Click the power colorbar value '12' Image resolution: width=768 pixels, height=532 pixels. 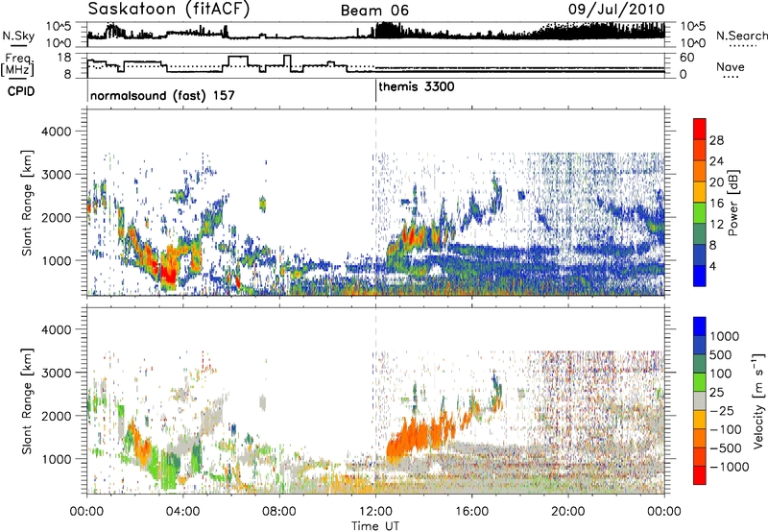tap(716, 225)
